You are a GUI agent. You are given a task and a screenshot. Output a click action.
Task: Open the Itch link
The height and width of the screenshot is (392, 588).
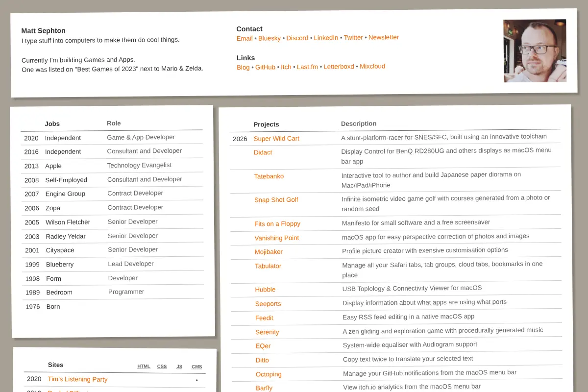pyautogui.click(x=286, y=67)
